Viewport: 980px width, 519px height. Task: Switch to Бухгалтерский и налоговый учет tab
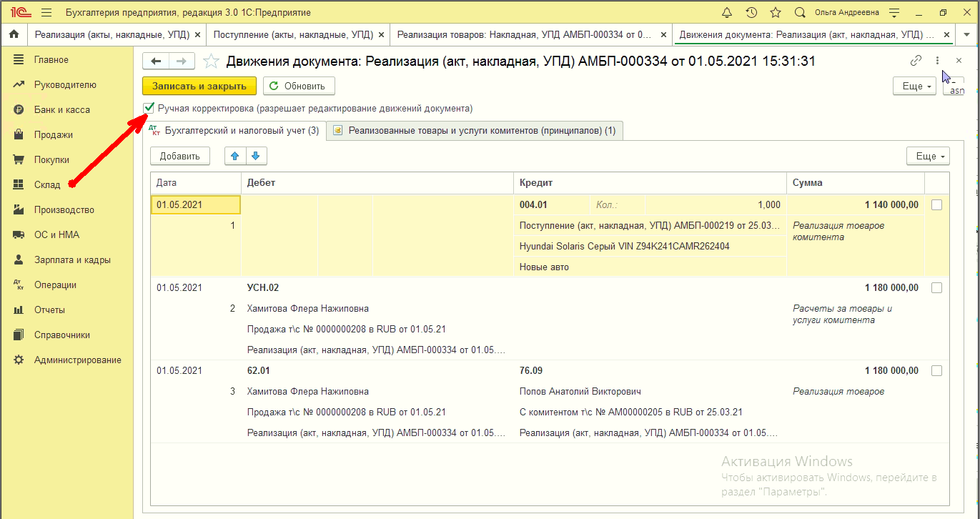234,131
